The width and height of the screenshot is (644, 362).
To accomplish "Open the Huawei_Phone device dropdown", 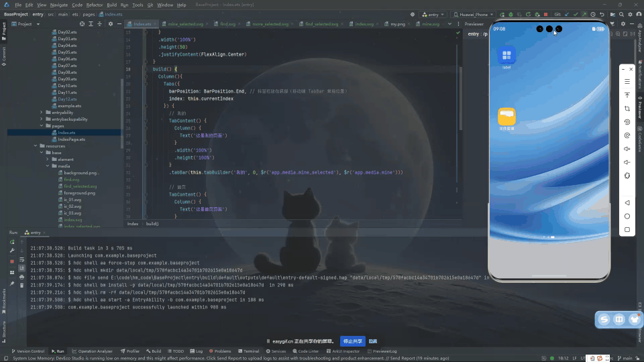I will pyautogui.click(x=473, y=14).
